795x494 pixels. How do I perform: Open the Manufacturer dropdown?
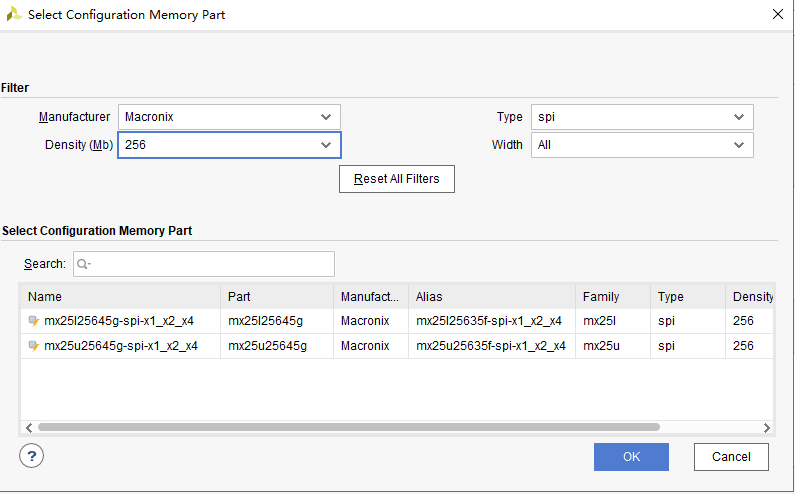pos(229,117)
